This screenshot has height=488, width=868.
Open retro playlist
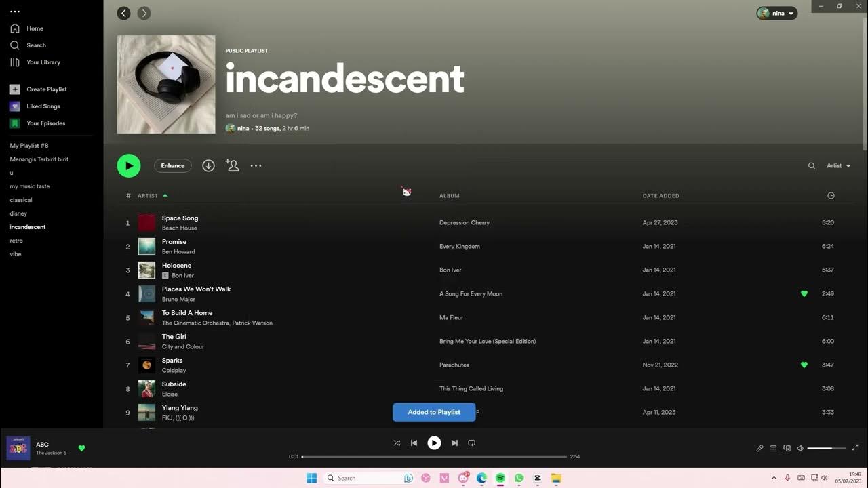(16, 241)
